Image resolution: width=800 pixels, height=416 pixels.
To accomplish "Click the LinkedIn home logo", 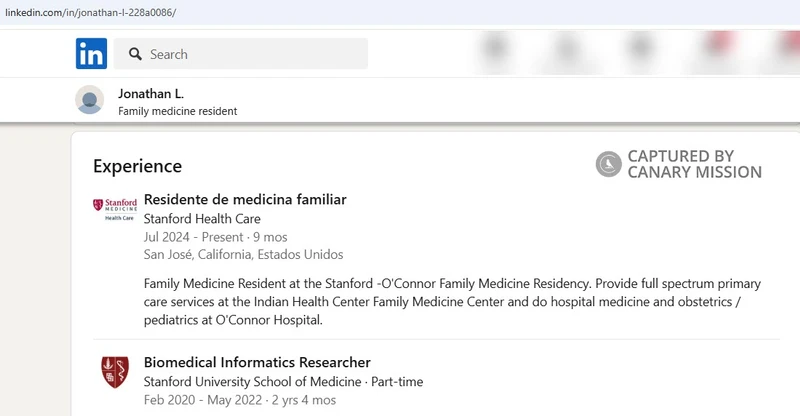I will (91, 53).
